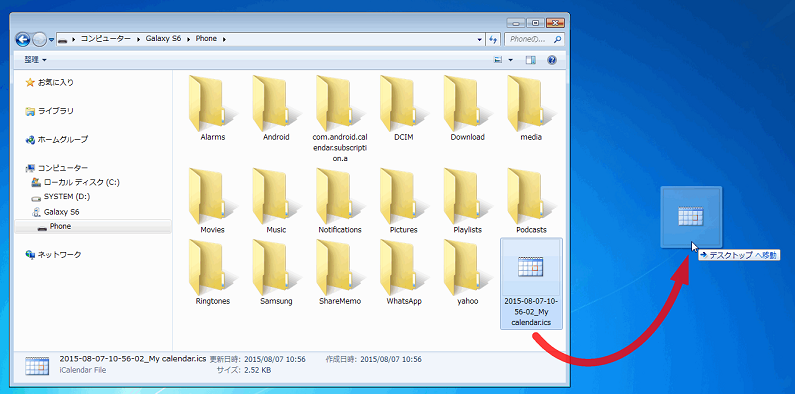This screenshot has width=795, height=394.
Task: Select ライブラリ in the navigation pane
Action: click(x=50, y=111)
